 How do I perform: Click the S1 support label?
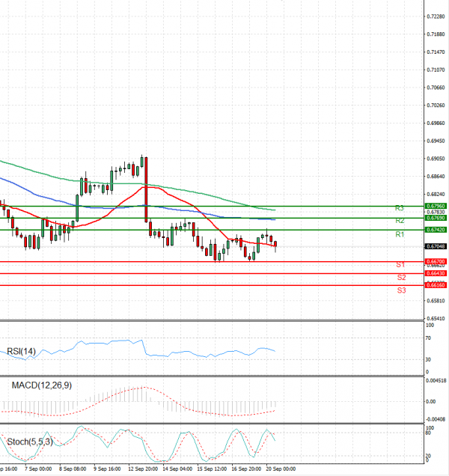[x=400, y=265]
